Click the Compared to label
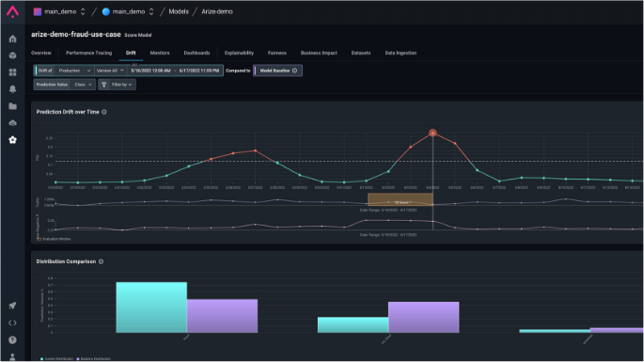 (238, 71)
